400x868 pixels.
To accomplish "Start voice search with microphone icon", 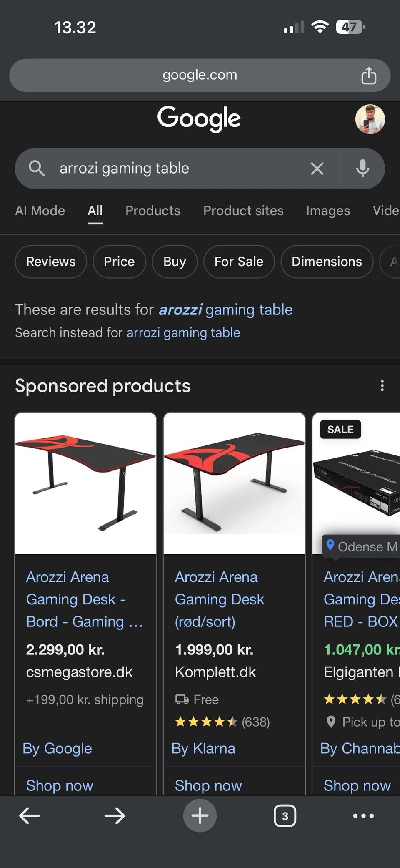I will (362, 168).
